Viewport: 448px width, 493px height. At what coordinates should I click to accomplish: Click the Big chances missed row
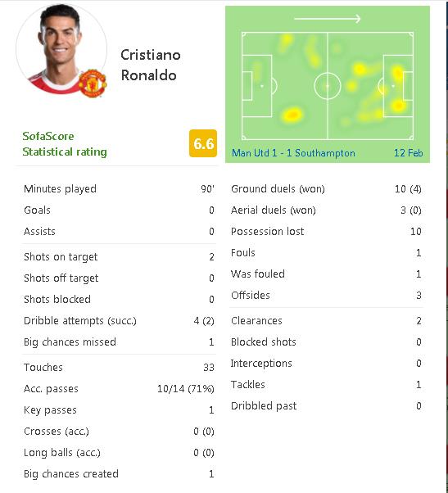click(x=119, y=342)
